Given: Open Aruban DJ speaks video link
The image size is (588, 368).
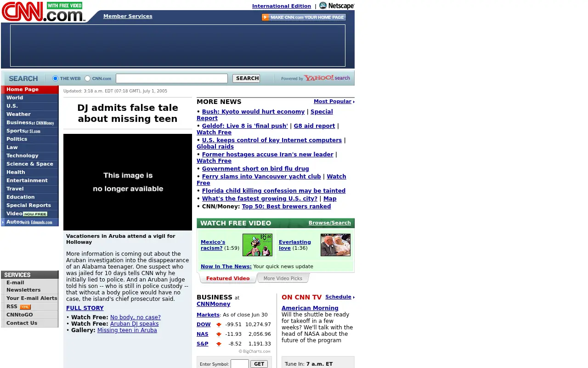Looking at the screenshot, I should 135,324.
